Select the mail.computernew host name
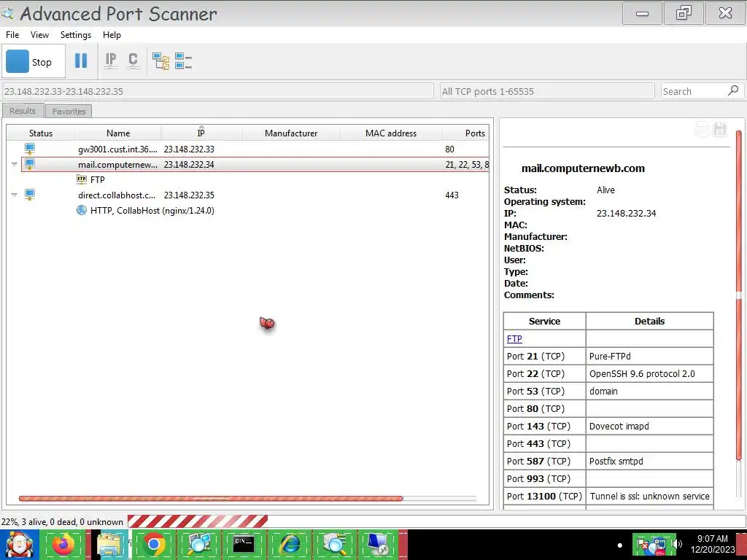 (117, 164)
